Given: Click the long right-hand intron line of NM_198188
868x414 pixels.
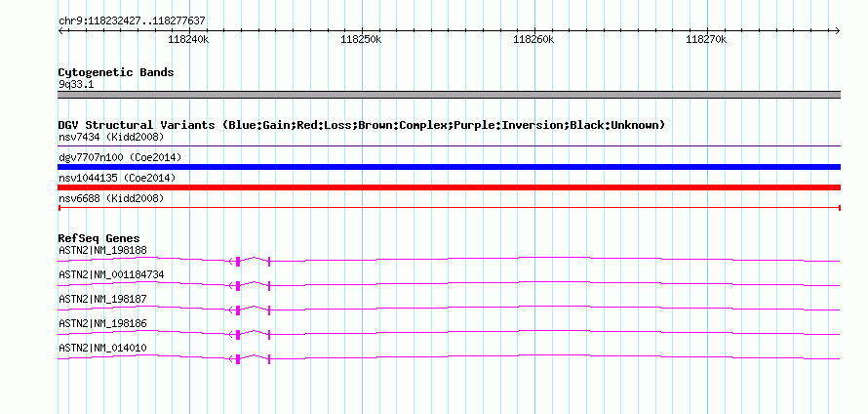Looking at the screenshot, I should [555, 257].
